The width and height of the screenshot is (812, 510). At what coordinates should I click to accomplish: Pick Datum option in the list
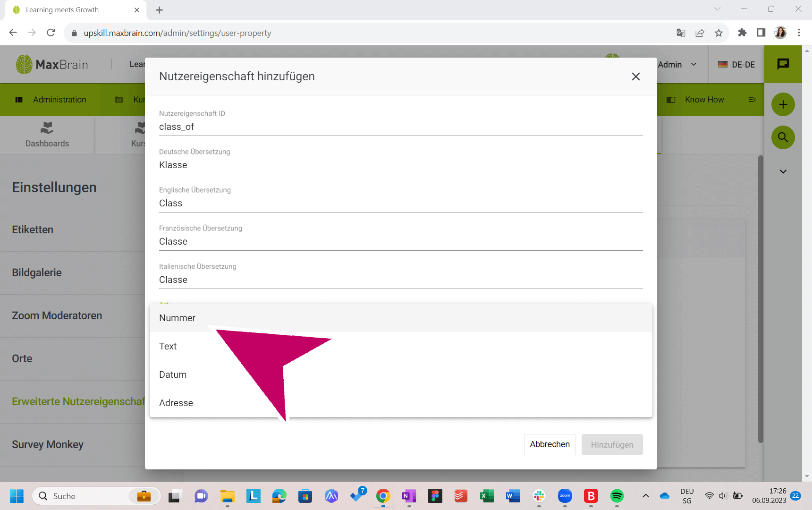(x=401, y=374)
